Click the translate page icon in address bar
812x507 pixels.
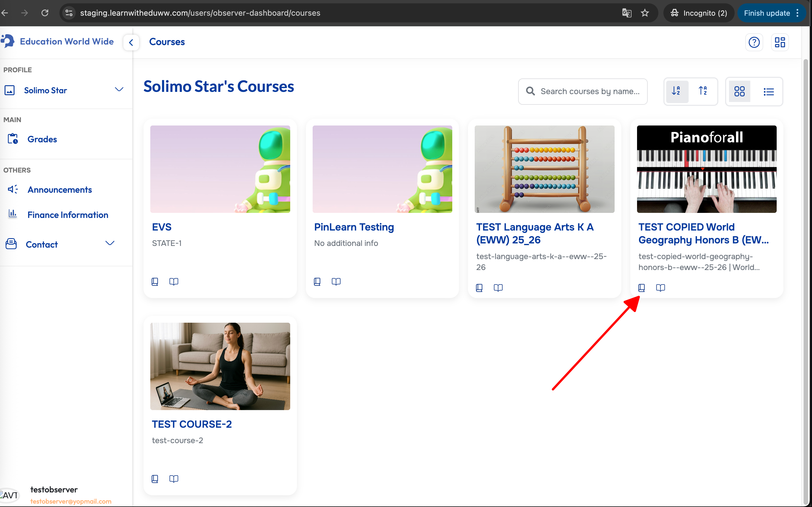[x=626, y=13]
